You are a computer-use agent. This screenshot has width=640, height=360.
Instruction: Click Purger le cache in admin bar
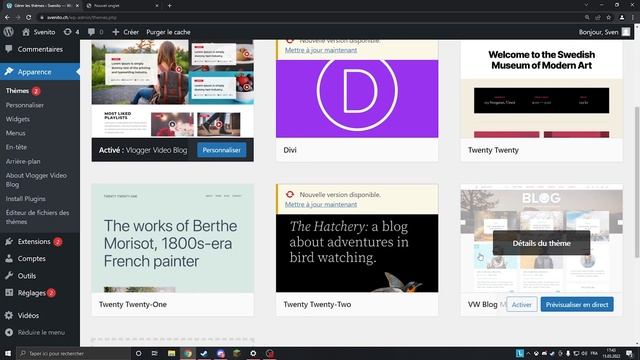168,32
